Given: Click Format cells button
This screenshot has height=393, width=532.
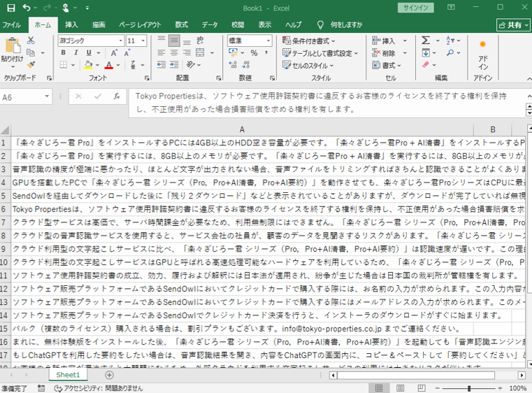Looking at the screenshot, I should point(387,65).
